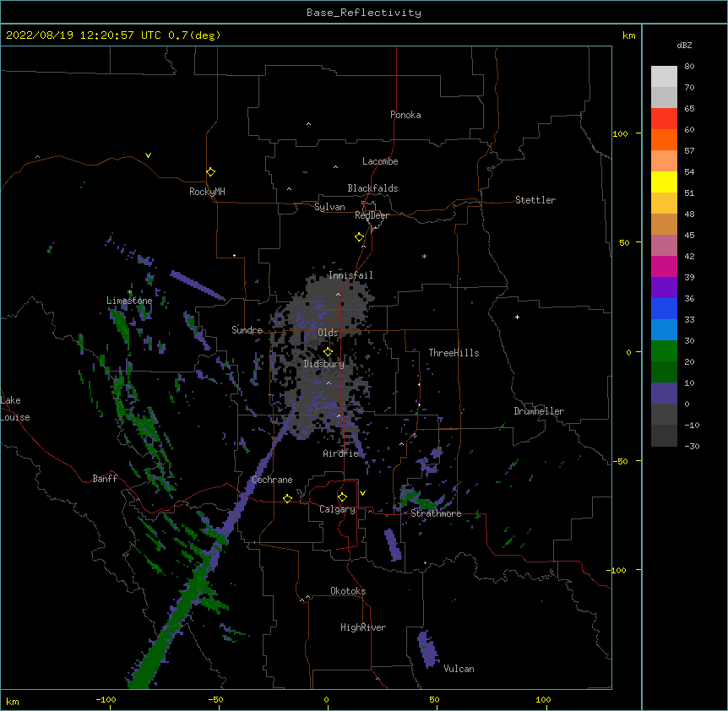
Task: Click the Base_Reflectivity title text
Action: pos(364,13)
